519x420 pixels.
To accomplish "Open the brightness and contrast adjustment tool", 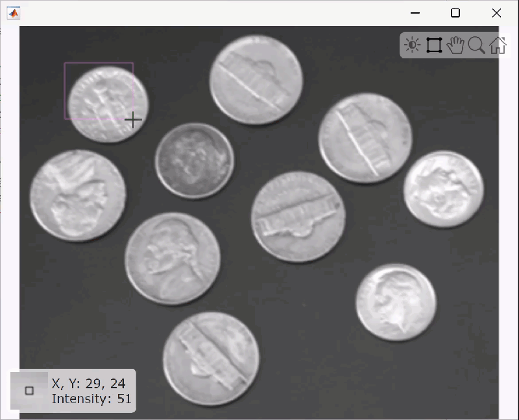I will point(412,45).
